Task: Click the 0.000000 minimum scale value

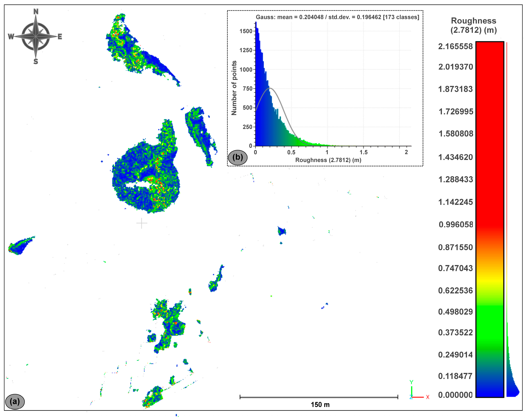Action: (x=455, y=395)
